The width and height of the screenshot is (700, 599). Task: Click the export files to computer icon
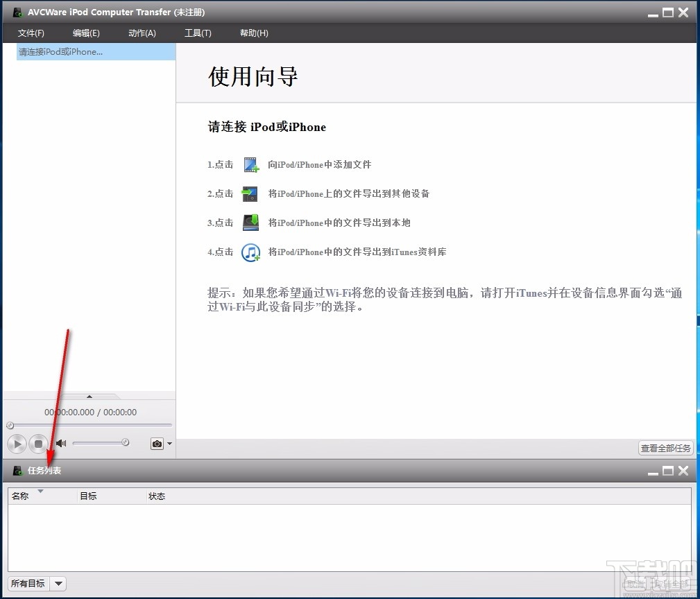[x=250, y=223]
